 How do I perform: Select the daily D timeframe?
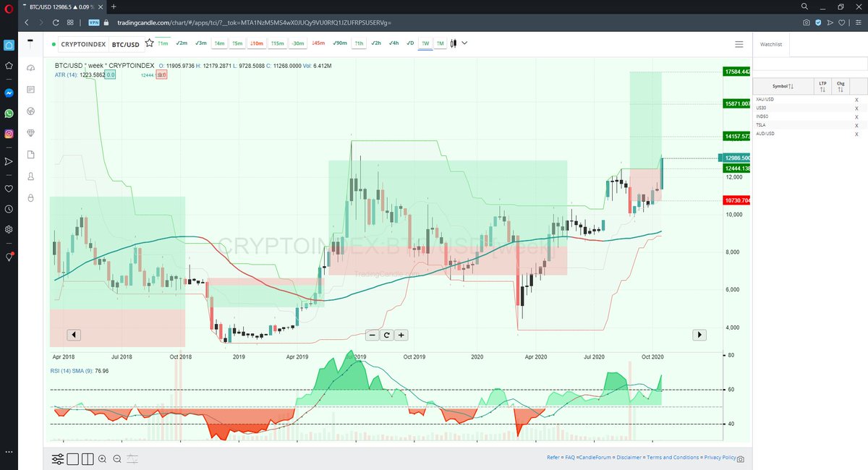(409, 43)
